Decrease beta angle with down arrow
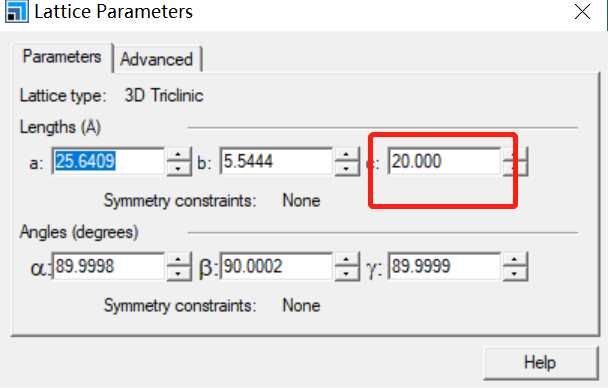 pyautogui.click(x=347, y=274)
